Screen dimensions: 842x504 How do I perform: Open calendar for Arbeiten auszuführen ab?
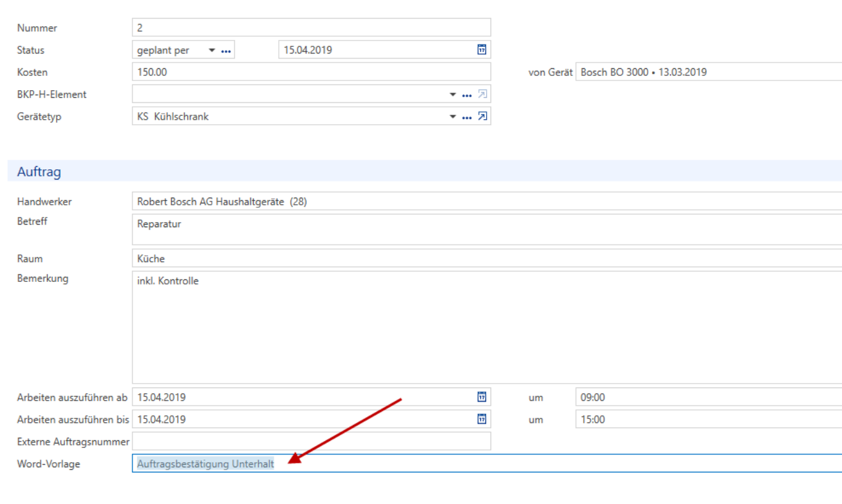[482, 397]
